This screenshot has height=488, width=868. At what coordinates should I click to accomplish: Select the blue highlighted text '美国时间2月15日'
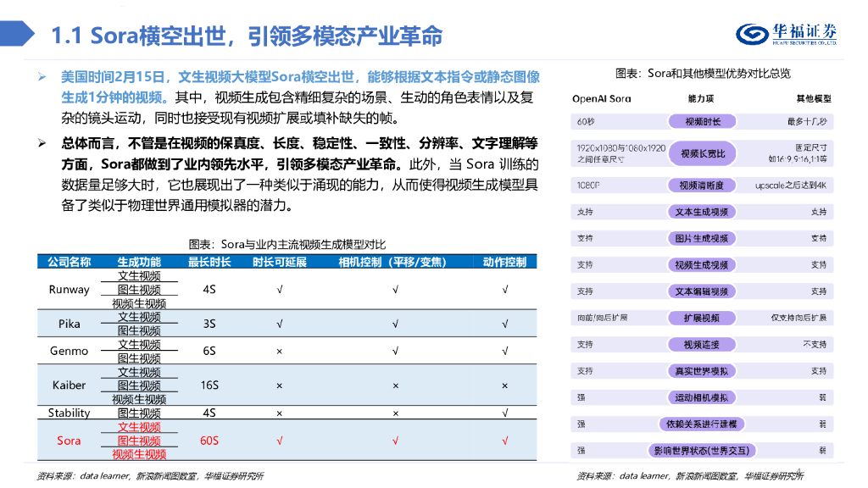113,77
